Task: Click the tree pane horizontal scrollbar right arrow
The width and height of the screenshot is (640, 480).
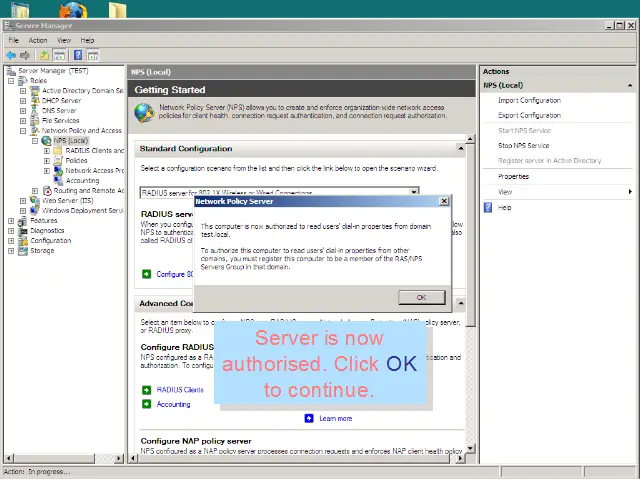Action: point(119,458)
